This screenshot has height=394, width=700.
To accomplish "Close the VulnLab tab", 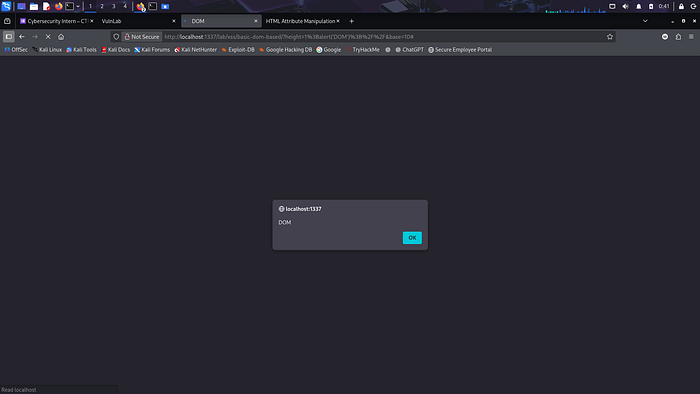I will 174,21.
